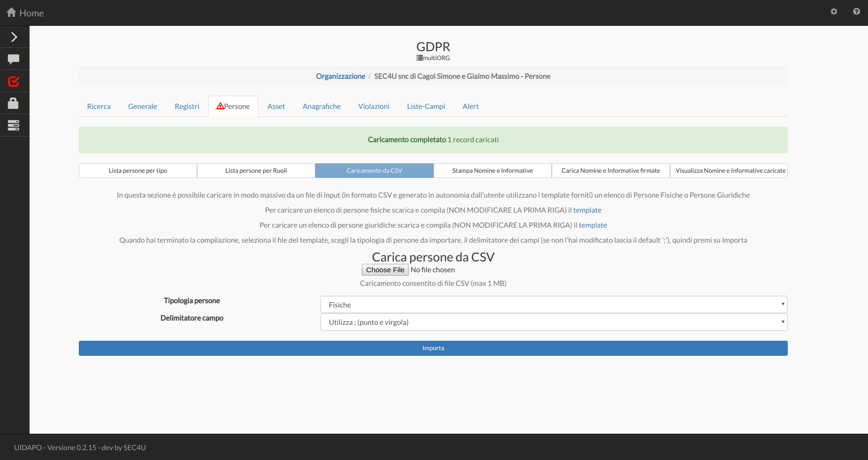Screen dimensions: 868x460
Task: Open the padlock sidebar icon
Action: point(14,103)
